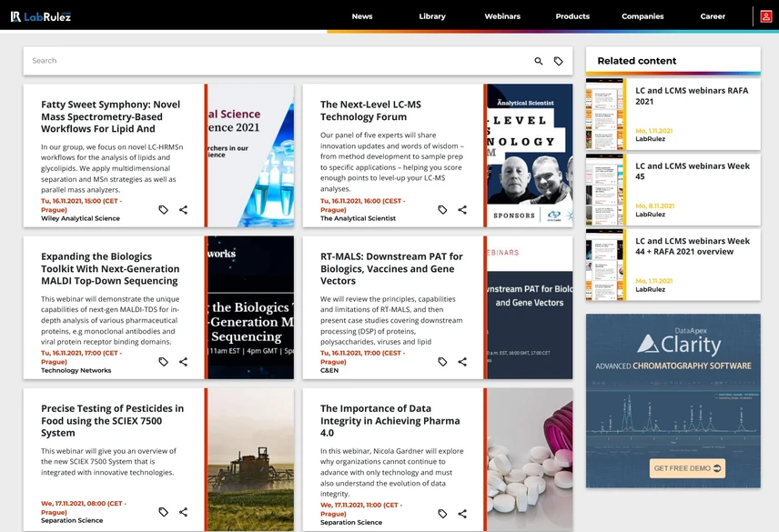Share the Fatty Sweet Symphony webinar

click(183, 210)
